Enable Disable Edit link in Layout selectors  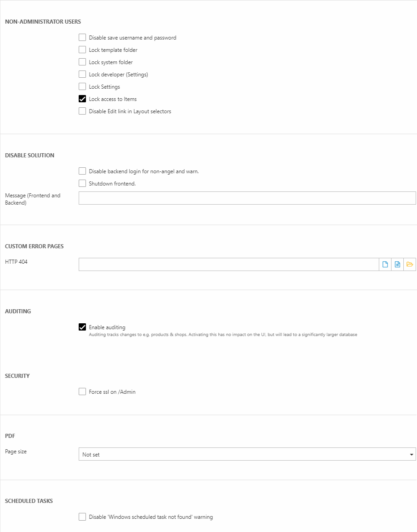[x=82, y=111]
